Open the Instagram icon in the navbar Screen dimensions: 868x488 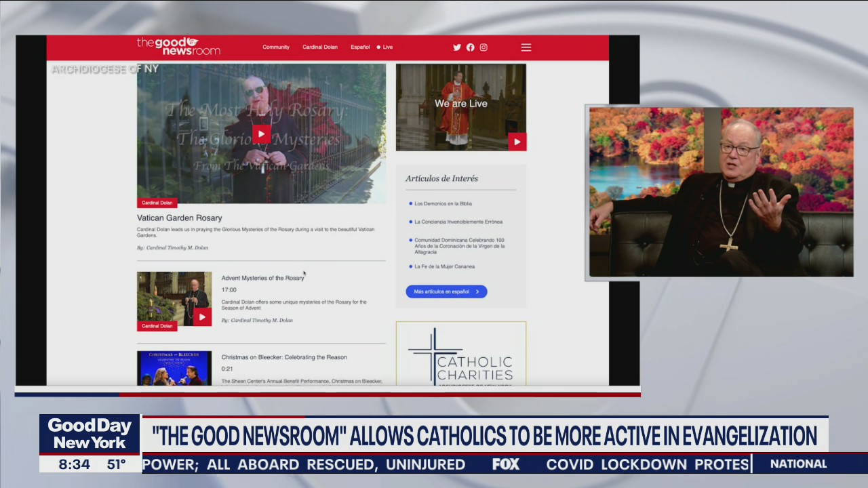[x=483, y=47]
